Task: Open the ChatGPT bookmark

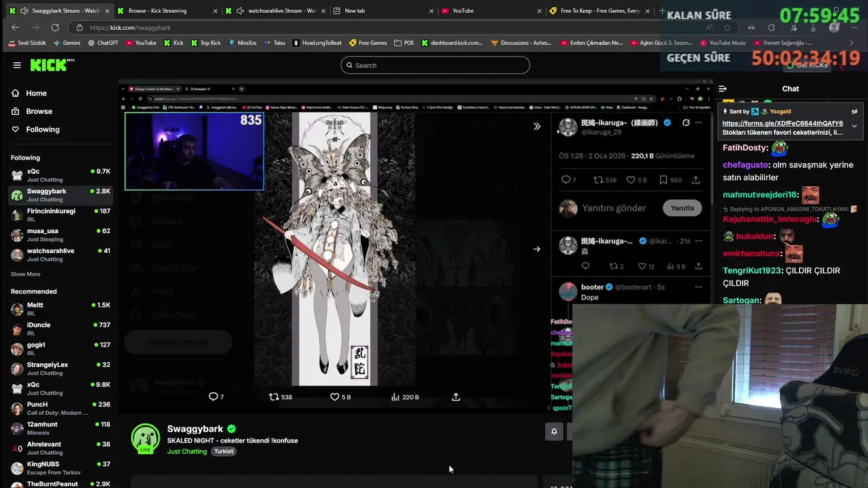Action: point(103,43)
